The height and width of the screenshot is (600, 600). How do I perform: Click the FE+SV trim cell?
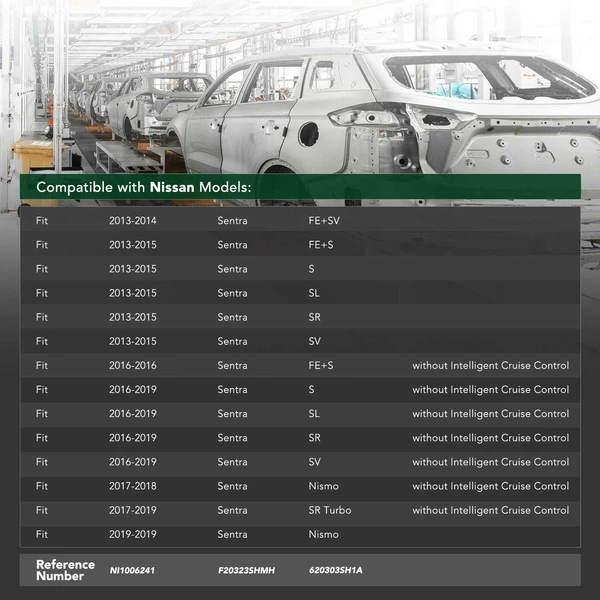(325, 220)
